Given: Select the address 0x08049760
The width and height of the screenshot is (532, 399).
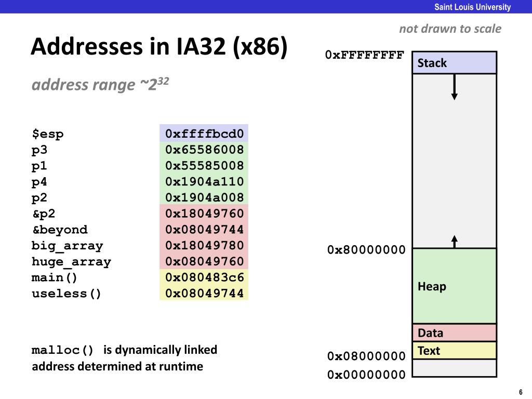Looking at the screenshot, I should tap(204, 261).
